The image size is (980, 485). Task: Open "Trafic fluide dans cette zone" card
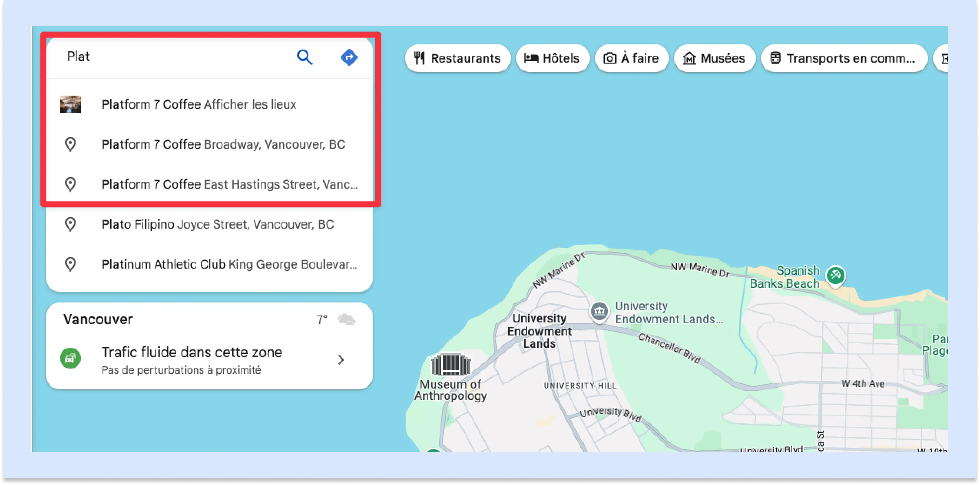pyautogui.click(x=209, y=359)
